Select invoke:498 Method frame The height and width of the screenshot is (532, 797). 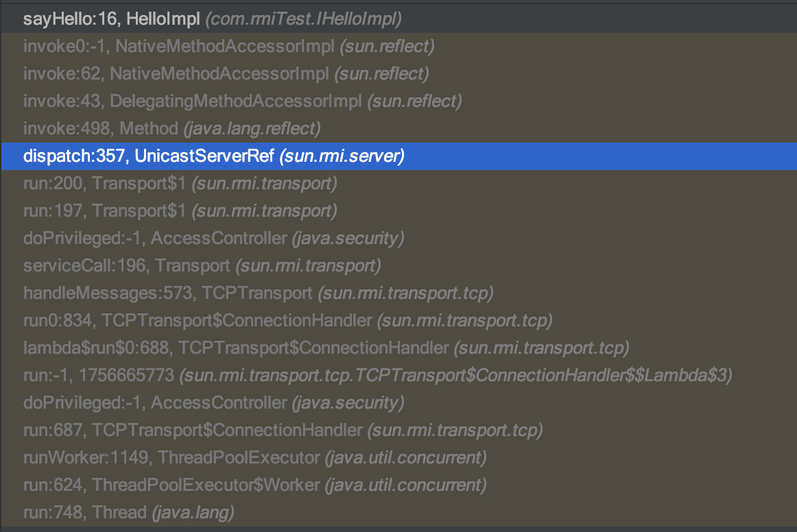[398, 129]
